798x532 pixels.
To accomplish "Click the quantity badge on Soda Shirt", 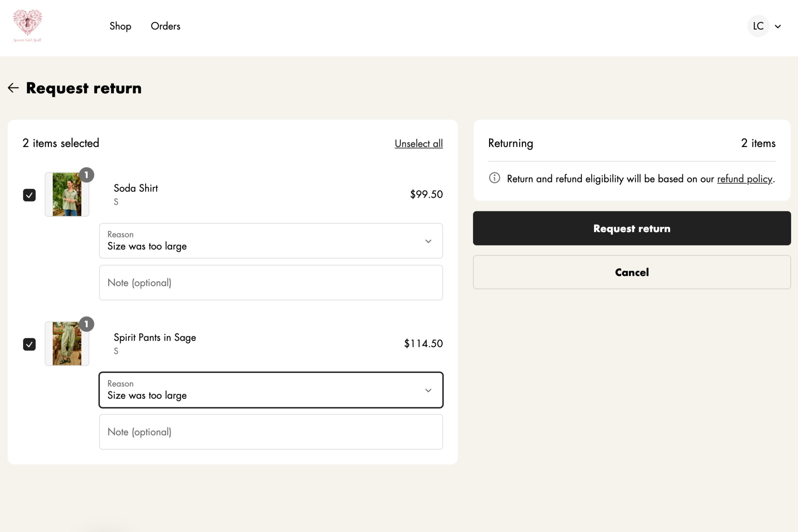I will pos(86,175).
